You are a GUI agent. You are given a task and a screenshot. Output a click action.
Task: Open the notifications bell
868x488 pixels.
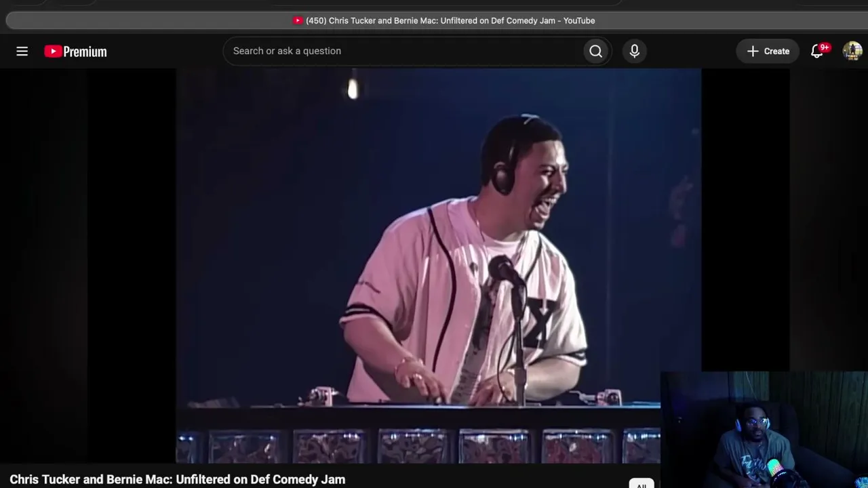point(817,52)
